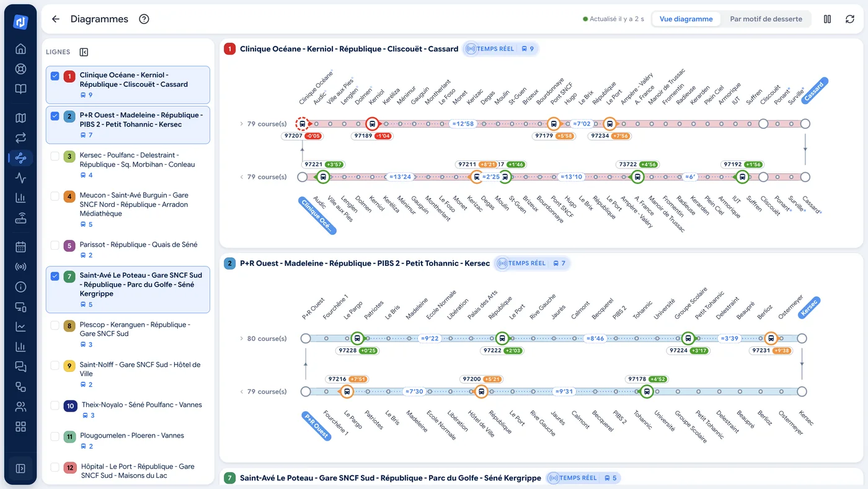The height and width of the screenshot is (489, 868).
Task: Pause the automatic updates
Action: (827, 19)
